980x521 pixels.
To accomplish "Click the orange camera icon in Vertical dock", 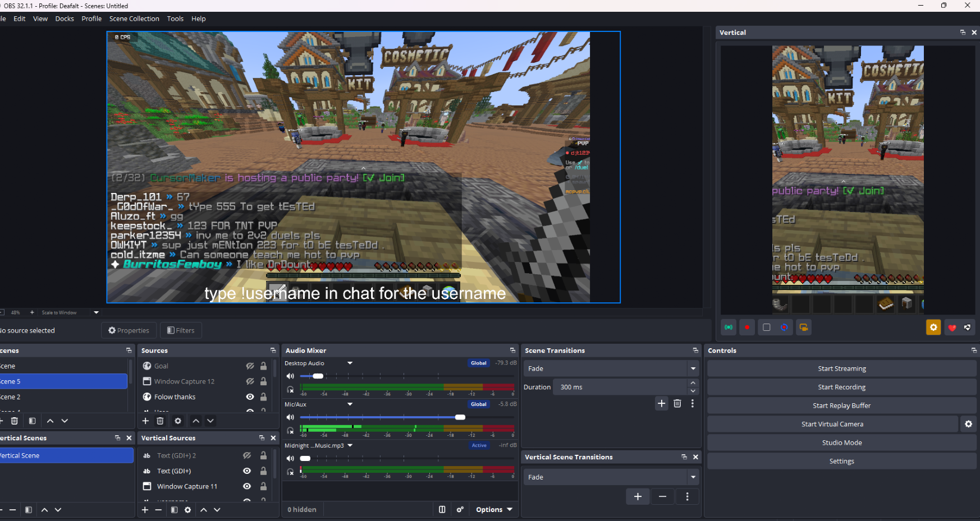I will pos(804,328).
